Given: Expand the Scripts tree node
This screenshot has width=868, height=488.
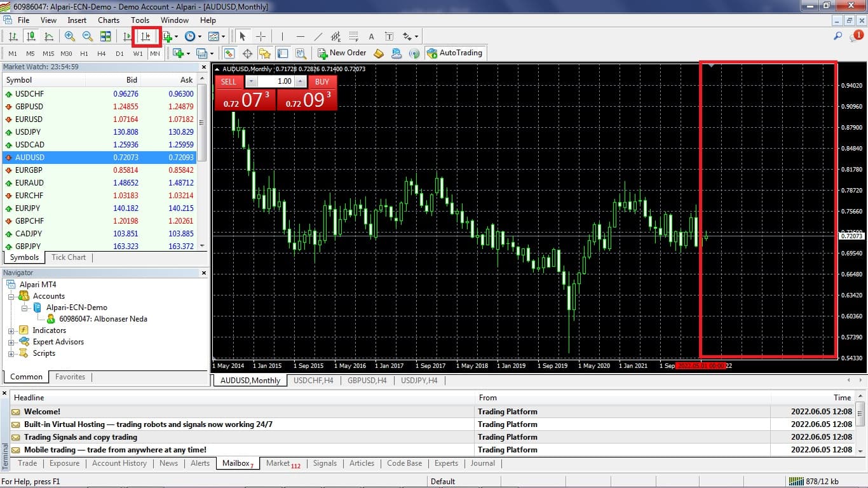Looking at the screenshot, I should [11, 354].
